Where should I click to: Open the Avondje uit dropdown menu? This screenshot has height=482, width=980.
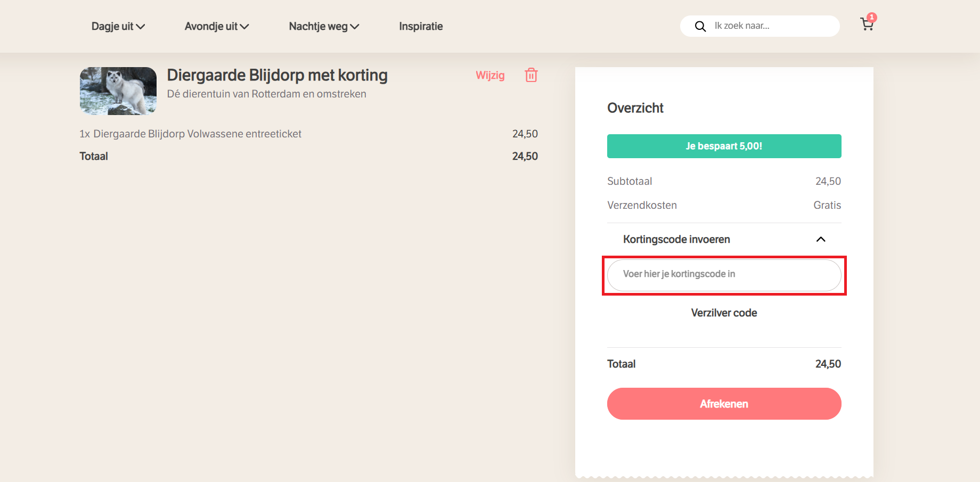tap(216, 26)
